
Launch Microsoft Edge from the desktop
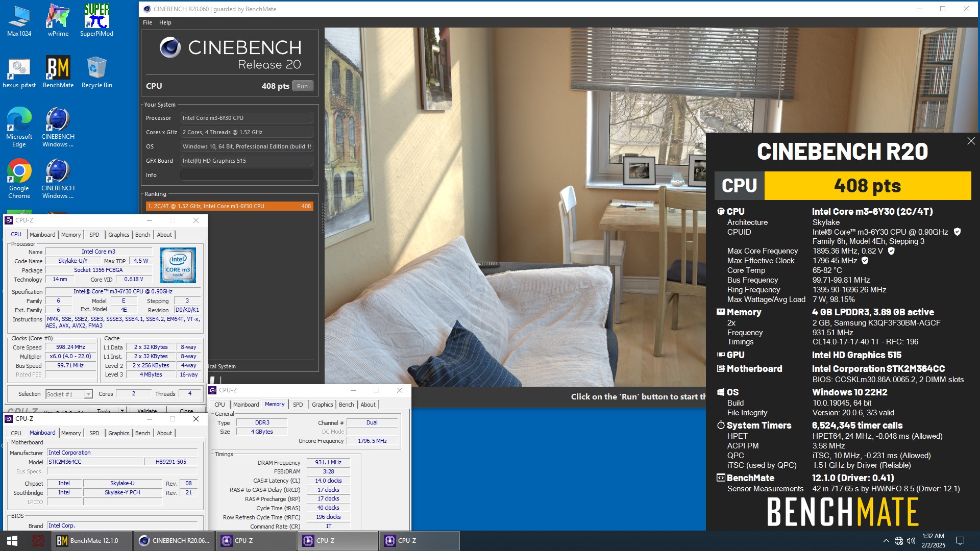(x=19, y=127)
